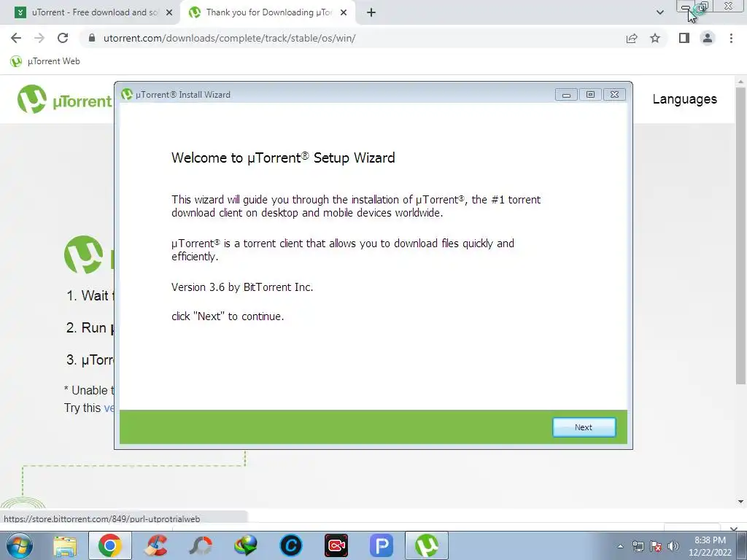Screen dimensions: 747x560
Task: Click the µTorrent logo on the page
Action: 64,99
